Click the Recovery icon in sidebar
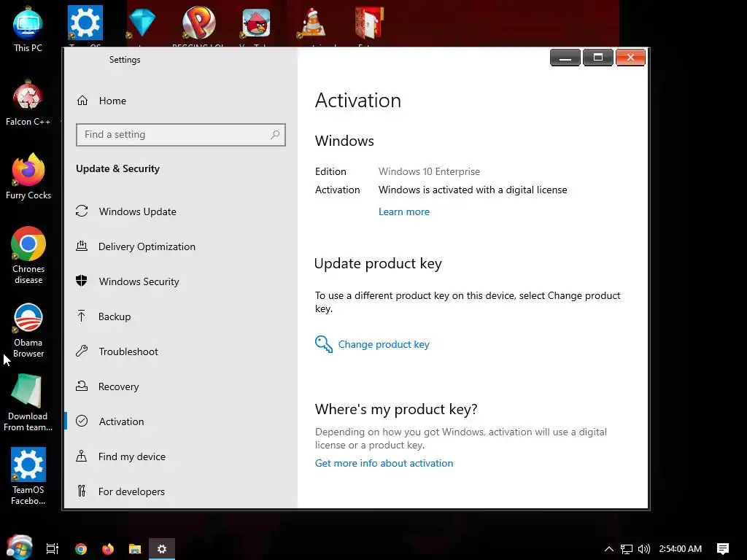The height and width of the screenshot is (560, 747). [82, 386]
